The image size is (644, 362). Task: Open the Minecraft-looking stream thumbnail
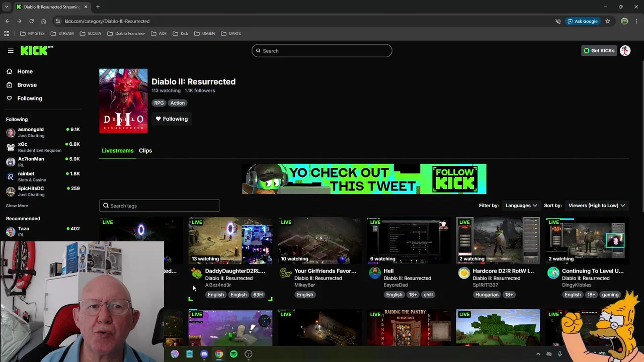pos(498,328)
